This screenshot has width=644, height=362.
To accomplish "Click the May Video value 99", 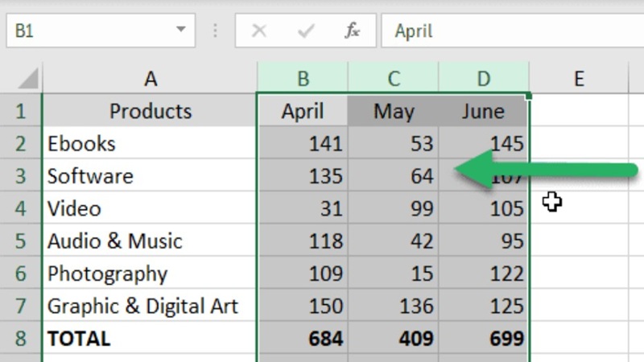I will [393, 208].
